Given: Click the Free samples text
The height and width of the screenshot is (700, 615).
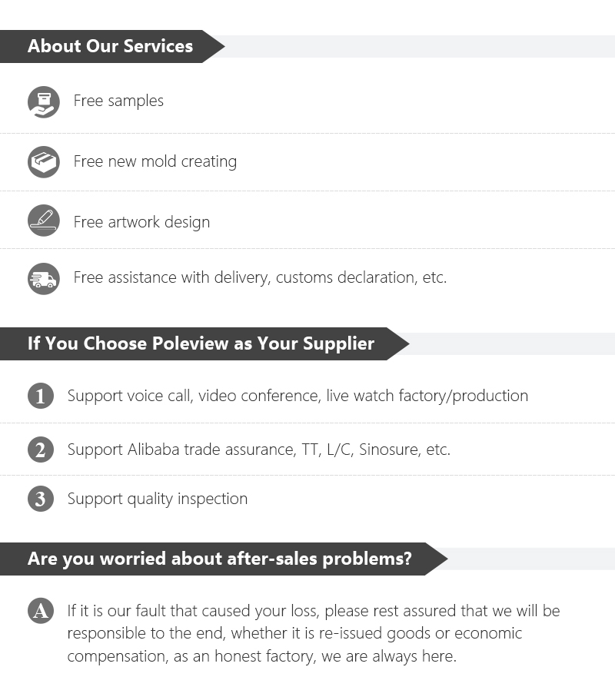Looking at the screenshot, I should tap(118, 101).
